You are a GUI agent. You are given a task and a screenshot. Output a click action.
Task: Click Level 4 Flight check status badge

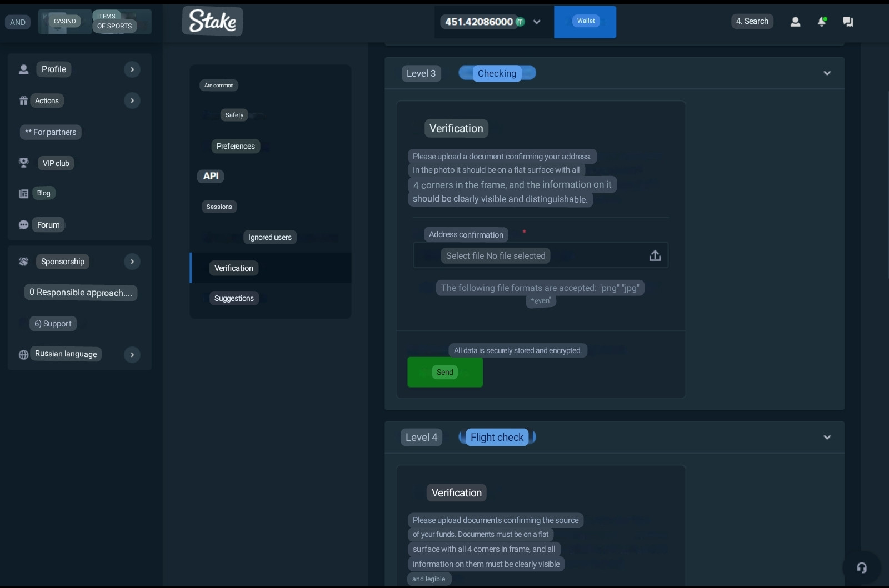(497, 438)
